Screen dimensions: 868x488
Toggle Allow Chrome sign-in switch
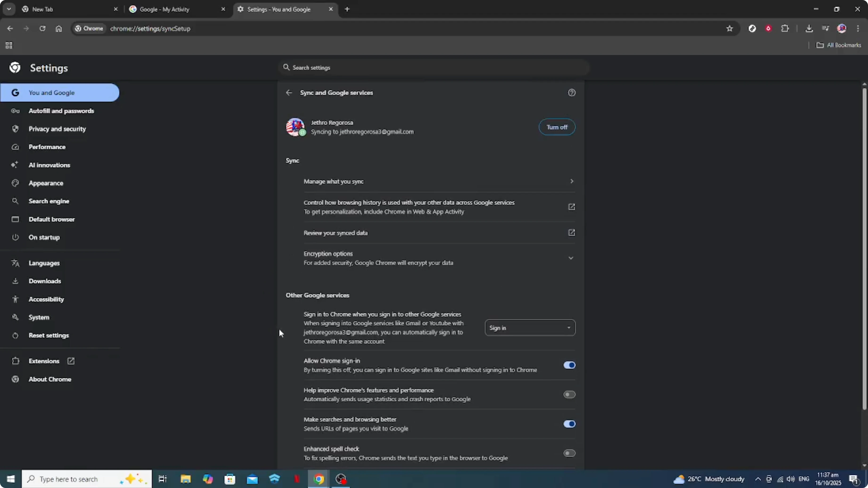point(569,365)
